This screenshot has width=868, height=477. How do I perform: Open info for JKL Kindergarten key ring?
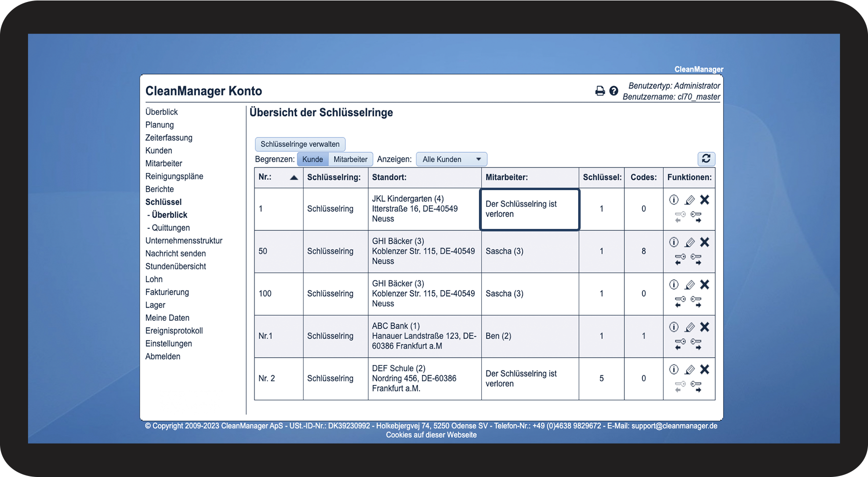(674, 200)
